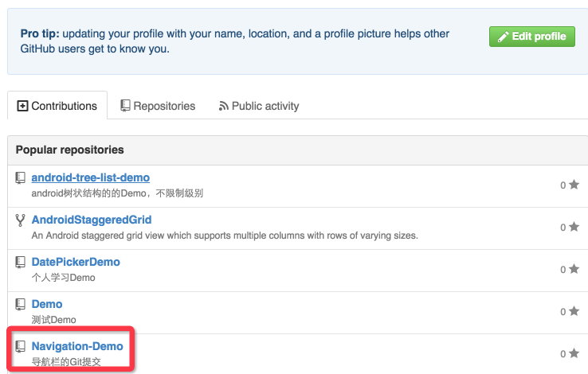
Task: Select the Public activity tab
Action: pyautogui.click(x=258, y=106)
